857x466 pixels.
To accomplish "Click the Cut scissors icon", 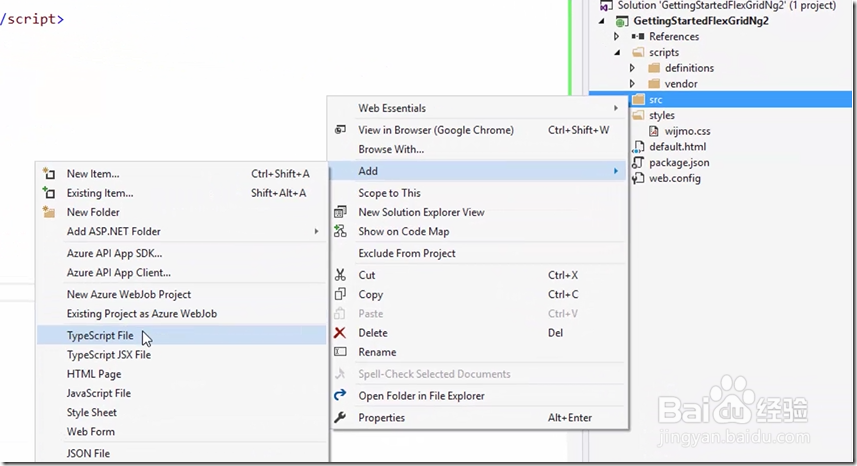I will (x=340, y=275).
